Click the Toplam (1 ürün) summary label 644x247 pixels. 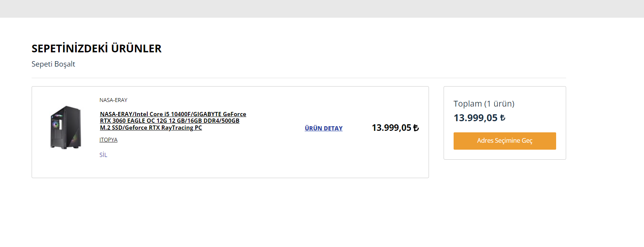coord(484,104)
